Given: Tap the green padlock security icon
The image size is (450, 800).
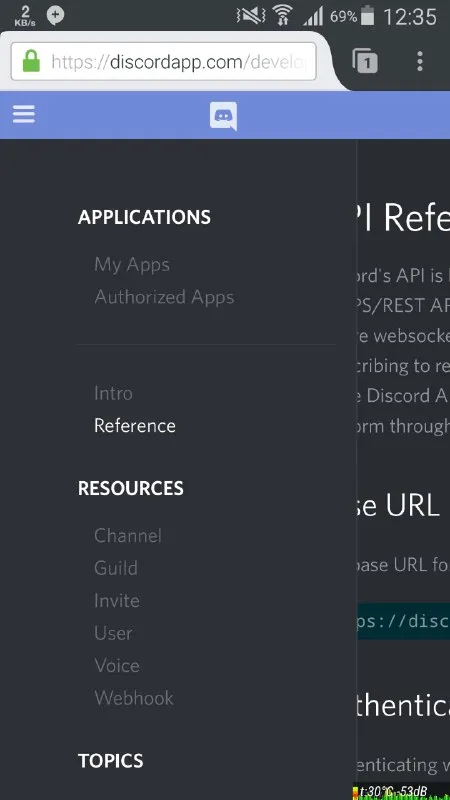Looking at the screenshot, I should [31, 61].
